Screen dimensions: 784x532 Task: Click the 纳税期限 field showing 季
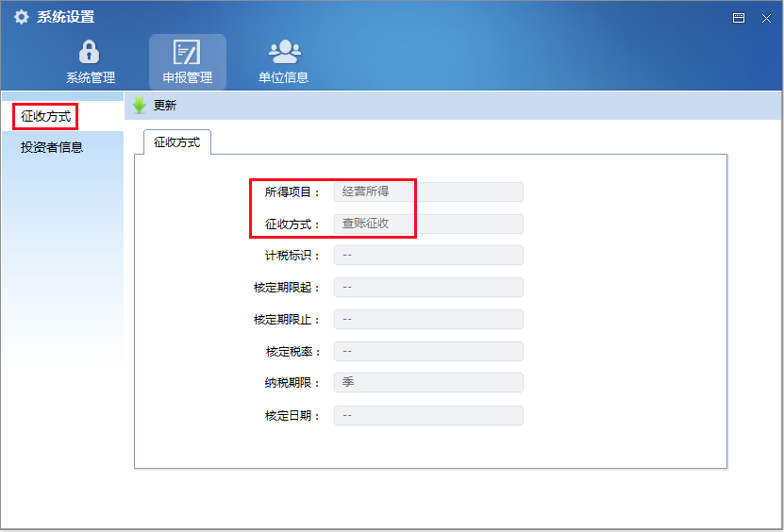(x=428, y=383)
